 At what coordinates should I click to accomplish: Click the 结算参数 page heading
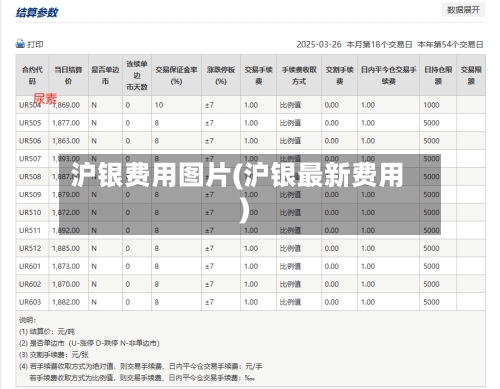coord(37,13)
